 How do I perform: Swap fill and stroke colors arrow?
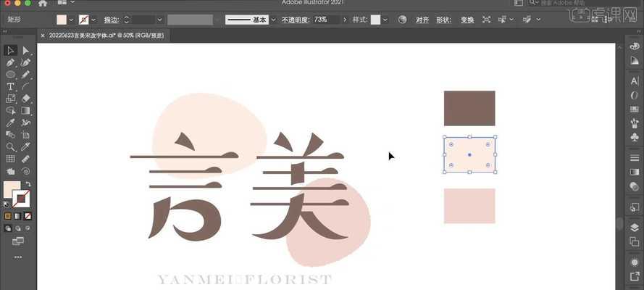[28, 184]
